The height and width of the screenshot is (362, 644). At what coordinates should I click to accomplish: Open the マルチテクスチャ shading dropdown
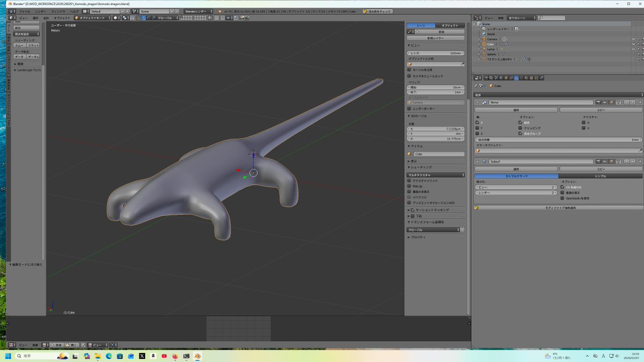[x=436, y=175]
